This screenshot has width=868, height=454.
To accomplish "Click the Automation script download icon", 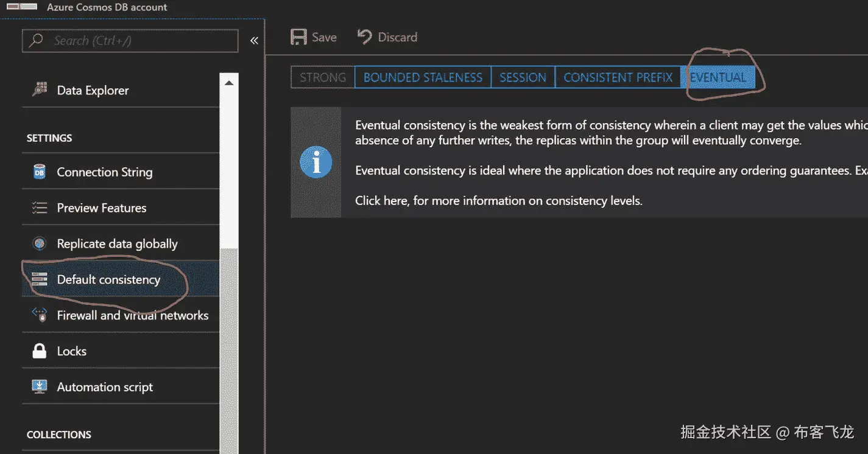I will [x=40, y=387].
